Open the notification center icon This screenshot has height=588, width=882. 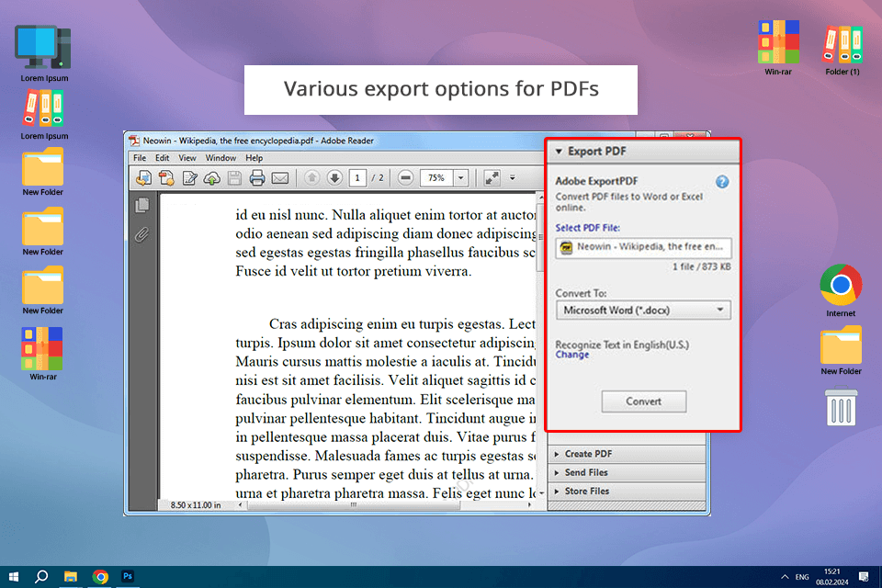(864, 577)
